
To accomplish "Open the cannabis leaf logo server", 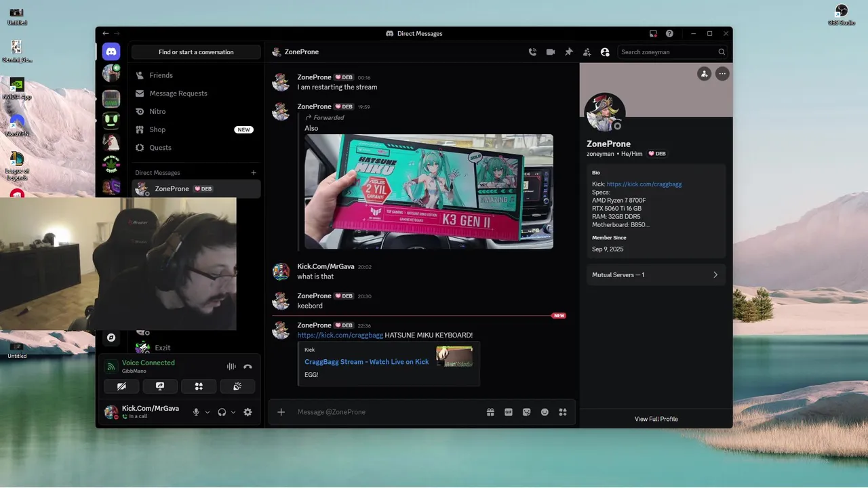I will click(111, 164).
